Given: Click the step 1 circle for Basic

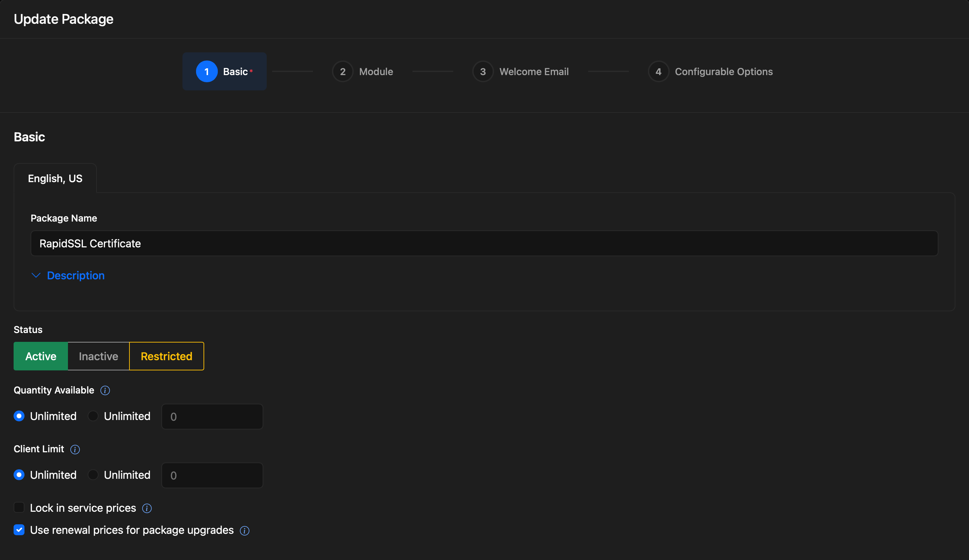Looking at the screenshot, I should coord(207,72).
